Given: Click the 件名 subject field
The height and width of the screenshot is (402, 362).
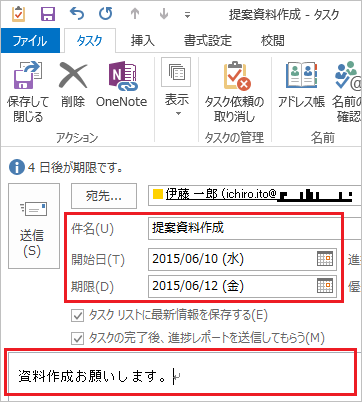Looking at the screenshot, I should tap(255, 228).
